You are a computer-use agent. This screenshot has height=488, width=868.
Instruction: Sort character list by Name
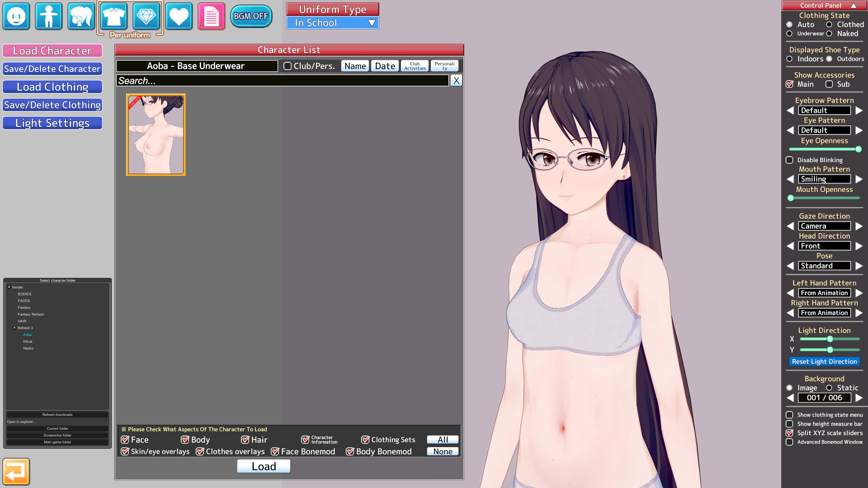(x=355, y=66)
